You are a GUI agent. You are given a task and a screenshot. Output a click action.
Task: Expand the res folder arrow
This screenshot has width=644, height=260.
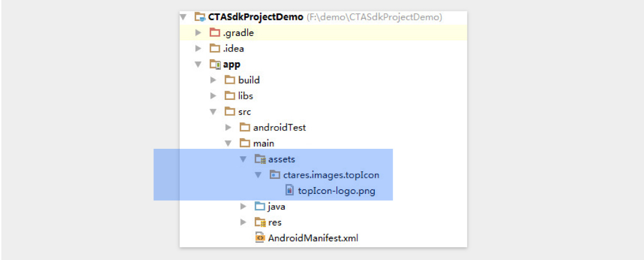[x=243, y=222]
